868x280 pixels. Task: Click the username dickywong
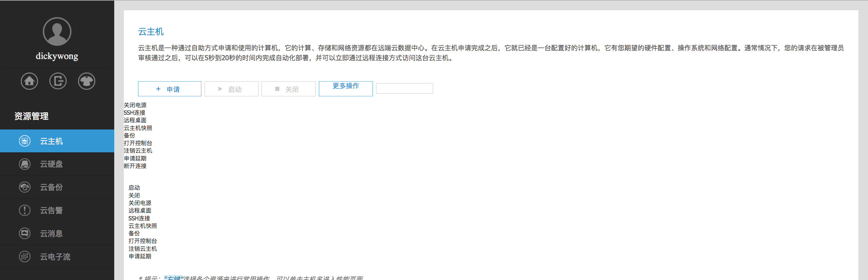57,56
